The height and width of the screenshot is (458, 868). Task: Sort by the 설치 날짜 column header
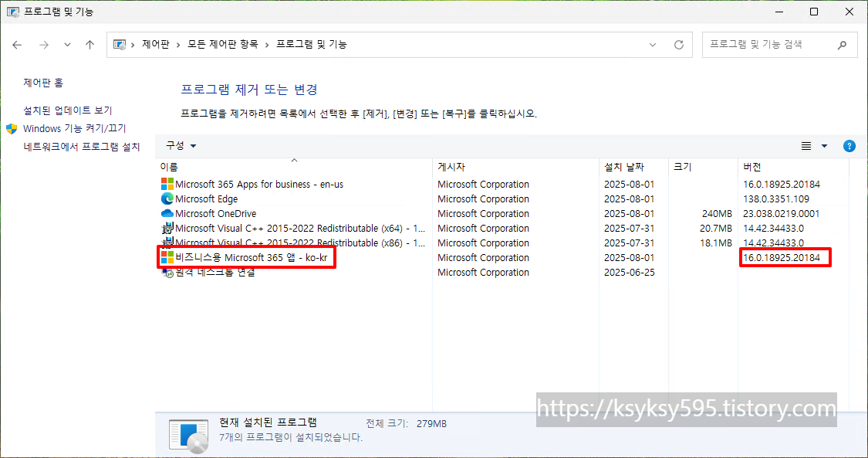coord(633,167)
